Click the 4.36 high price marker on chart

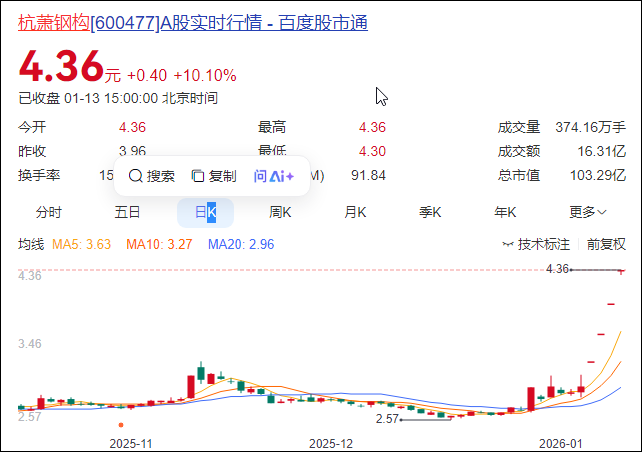(x=557, y=269)
